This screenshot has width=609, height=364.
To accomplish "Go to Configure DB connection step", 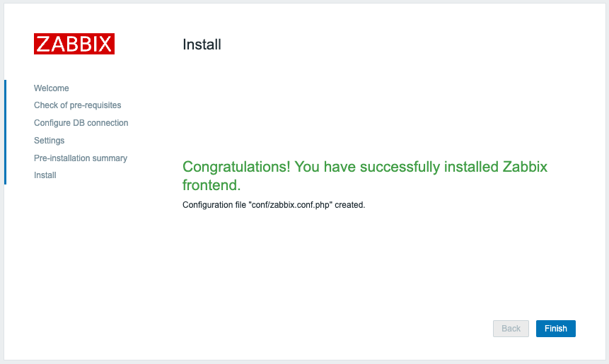I will click(81, 122).
